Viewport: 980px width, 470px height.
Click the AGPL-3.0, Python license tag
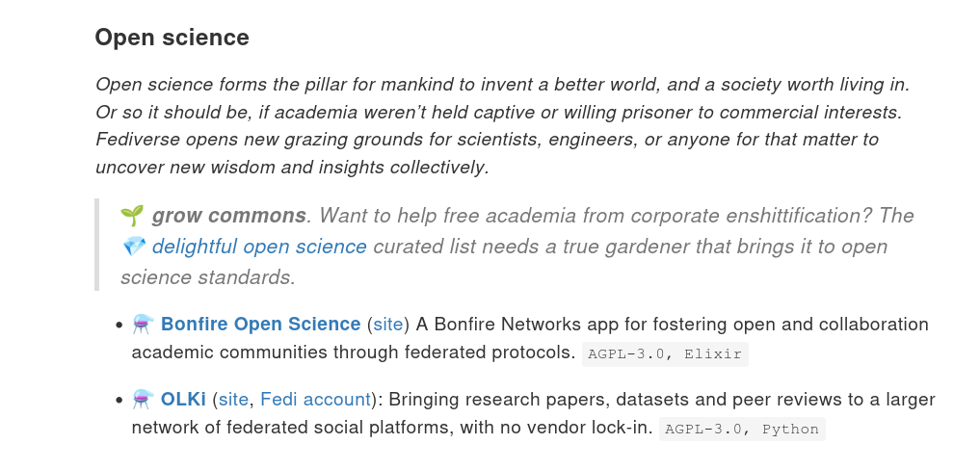pyautogui.click(x=742, y=429)
